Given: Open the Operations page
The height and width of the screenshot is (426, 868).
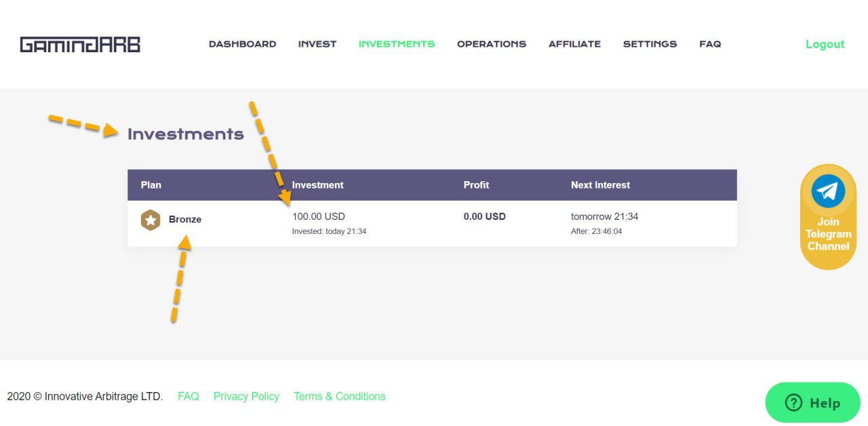Looking at the screenshot, I should point(492,44).
